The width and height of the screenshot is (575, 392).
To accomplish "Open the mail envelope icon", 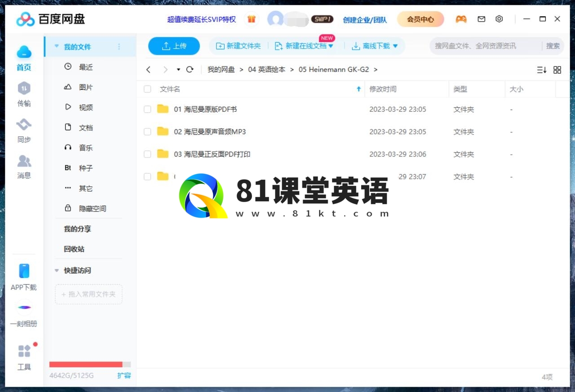I will pyautogui.click(x=481, y=19).
